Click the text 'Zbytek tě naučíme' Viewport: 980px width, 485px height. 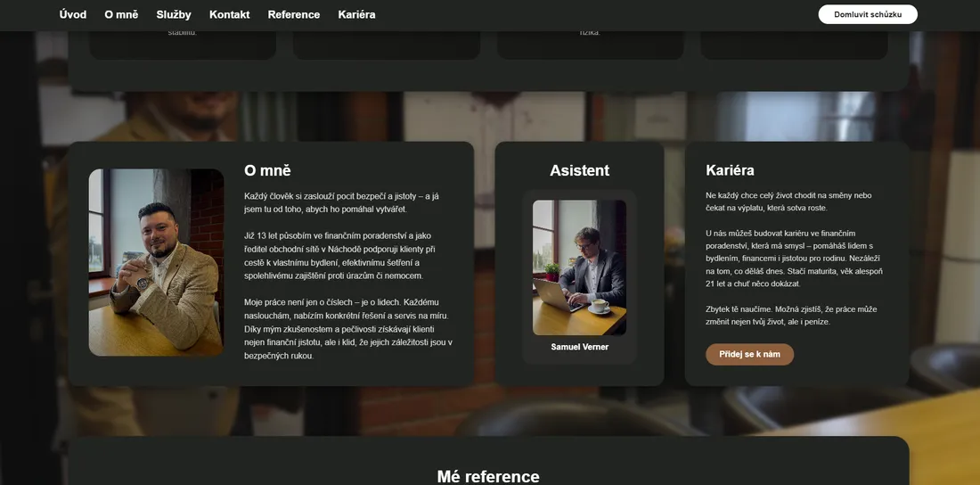point(792,316)
